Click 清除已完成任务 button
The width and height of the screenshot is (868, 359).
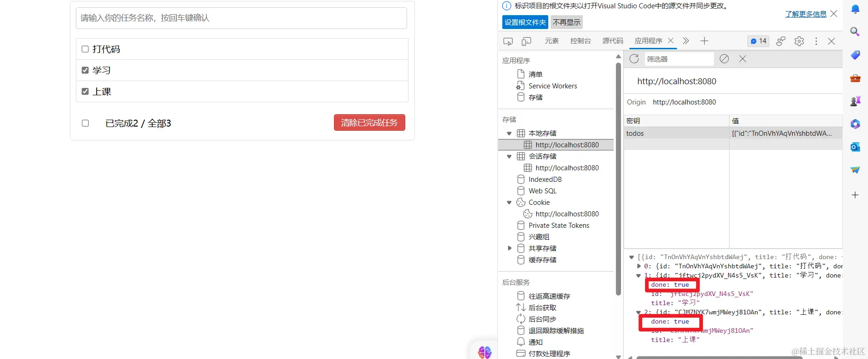(x=369, y=122)
